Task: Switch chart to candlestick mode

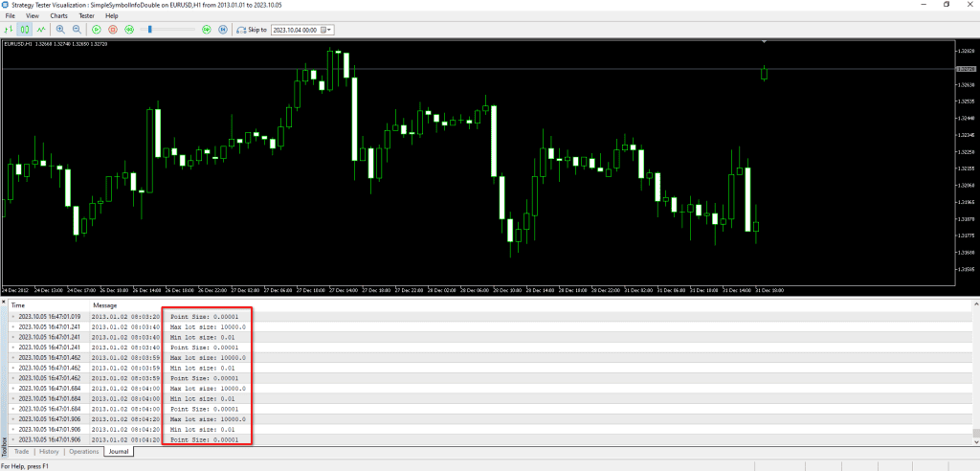Action: click(25, 29)
